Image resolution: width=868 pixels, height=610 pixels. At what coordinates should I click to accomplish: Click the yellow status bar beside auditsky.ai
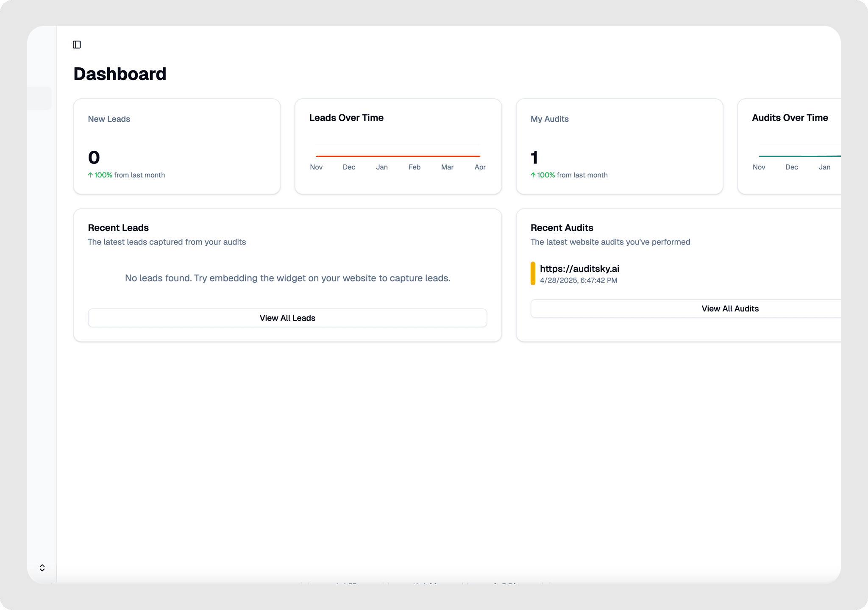(x=533, y=274)
